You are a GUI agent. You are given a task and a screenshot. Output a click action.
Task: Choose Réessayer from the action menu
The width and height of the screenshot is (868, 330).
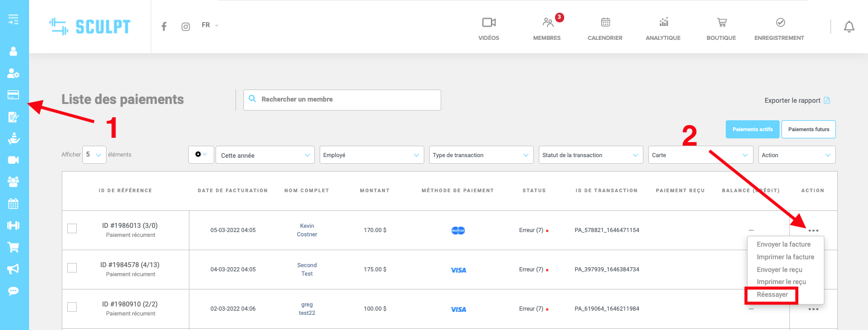pyautogui.click(x=772, y=295)
